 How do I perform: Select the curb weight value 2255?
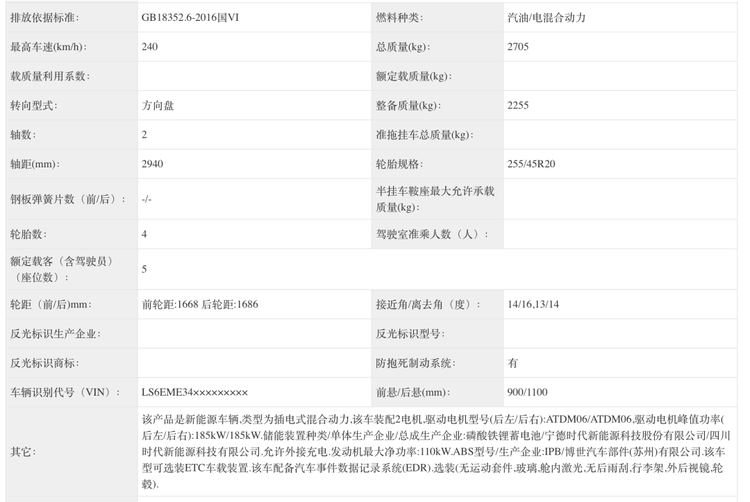(x=519, y=105)
